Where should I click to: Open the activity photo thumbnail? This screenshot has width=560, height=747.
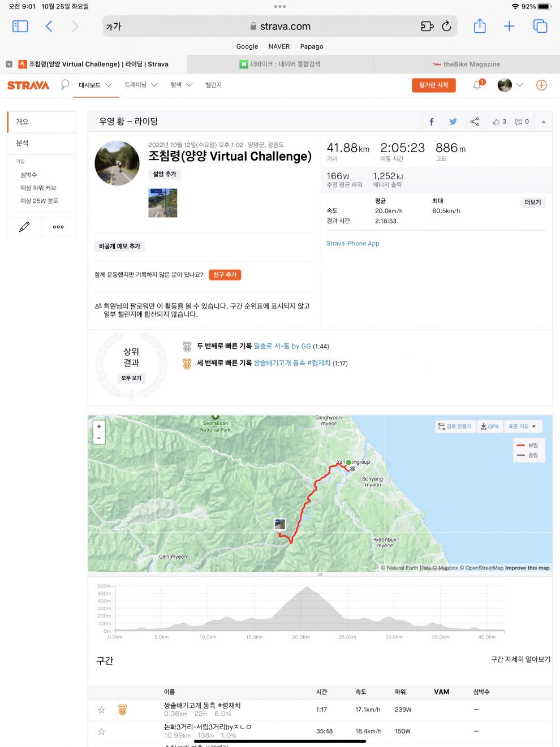pyautogui.click(x=163, y=203)
